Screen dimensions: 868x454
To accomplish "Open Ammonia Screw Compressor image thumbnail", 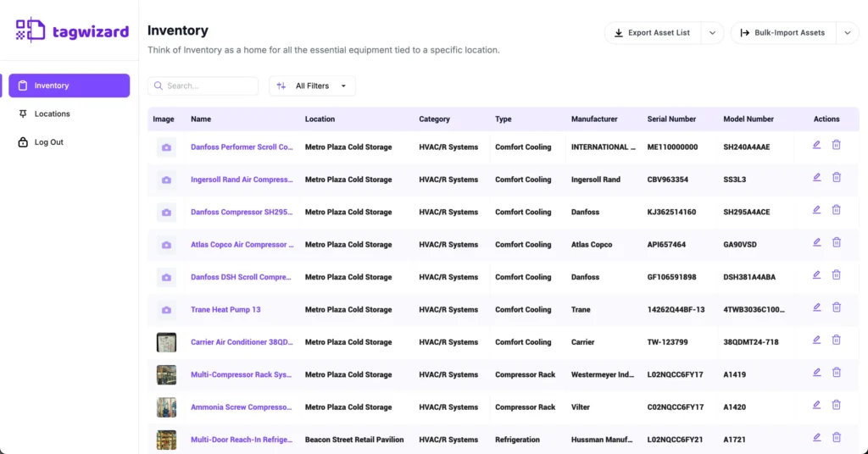I will pyautogui.click(x=166, y=407).
